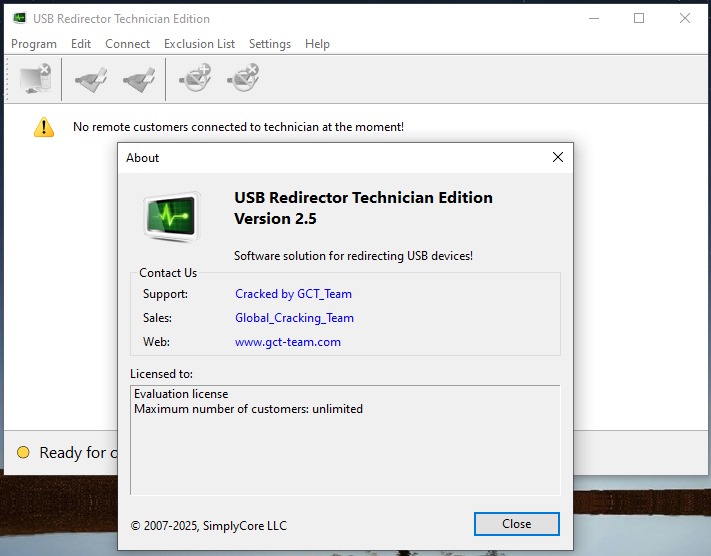Screen dimensions: 711x556
Task: Click the 'No remote customers connected' message
Action: (x=239, y=127)
